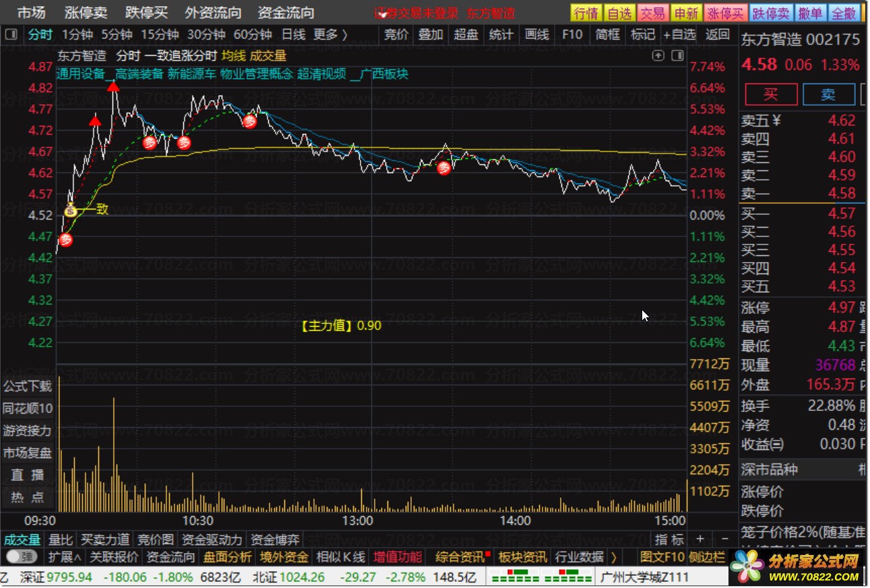
Task: Click the 统计 toolbar button
Action: pyautogui.click(x=501, y=34)
